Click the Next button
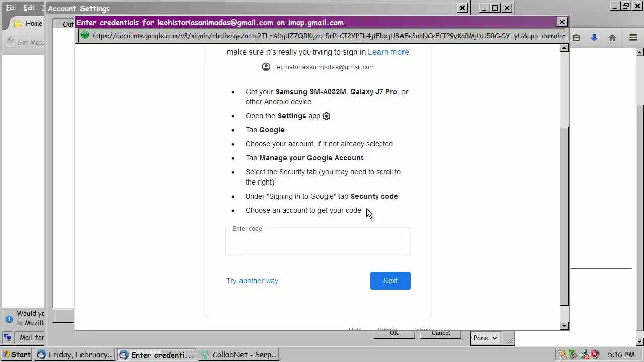This screenshot has width=644, height=362. (390, 281)
